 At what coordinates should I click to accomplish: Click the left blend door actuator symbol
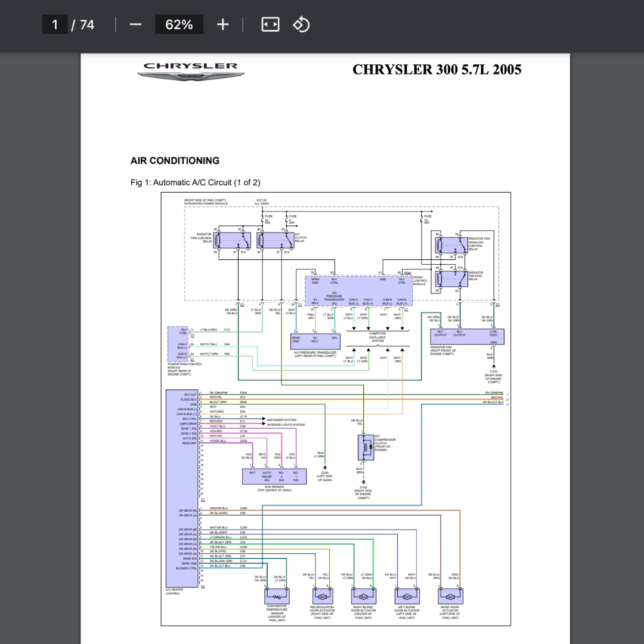coord(407,596)
